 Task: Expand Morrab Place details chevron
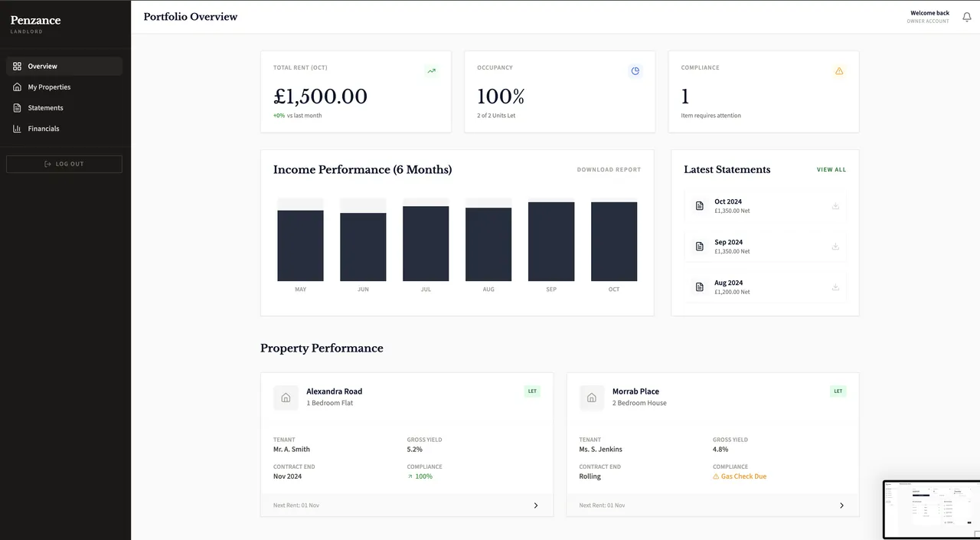tap(841, 506)
